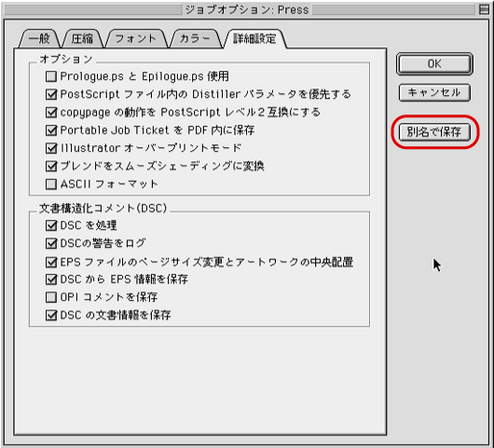Disable ブレンドをスムーズシェーディングに変換 option
Image resolution: width=494 pixels, height=448 pixels.
point(51,166)
